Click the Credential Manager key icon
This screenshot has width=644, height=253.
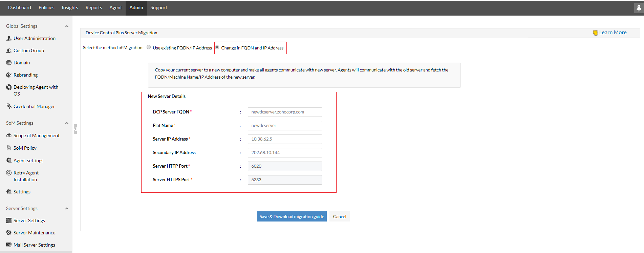pyautogui.click(x=9, y=106)
